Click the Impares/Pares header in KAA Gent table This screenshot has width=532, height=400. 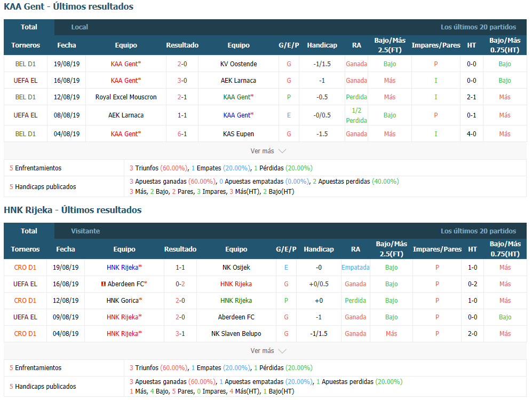point(435,45)
